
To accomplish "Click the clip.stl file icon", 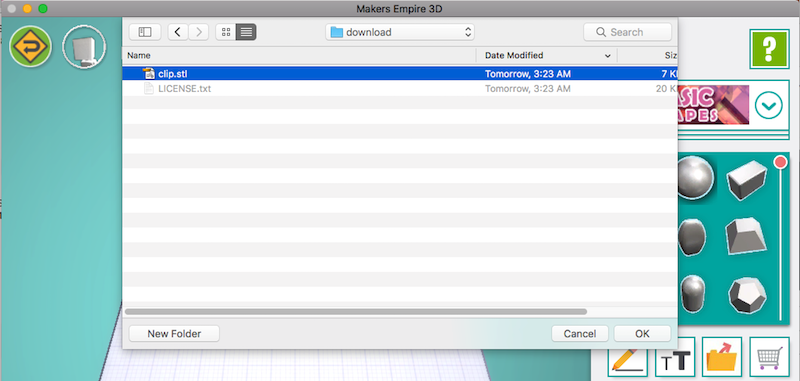I will (149, 74).
